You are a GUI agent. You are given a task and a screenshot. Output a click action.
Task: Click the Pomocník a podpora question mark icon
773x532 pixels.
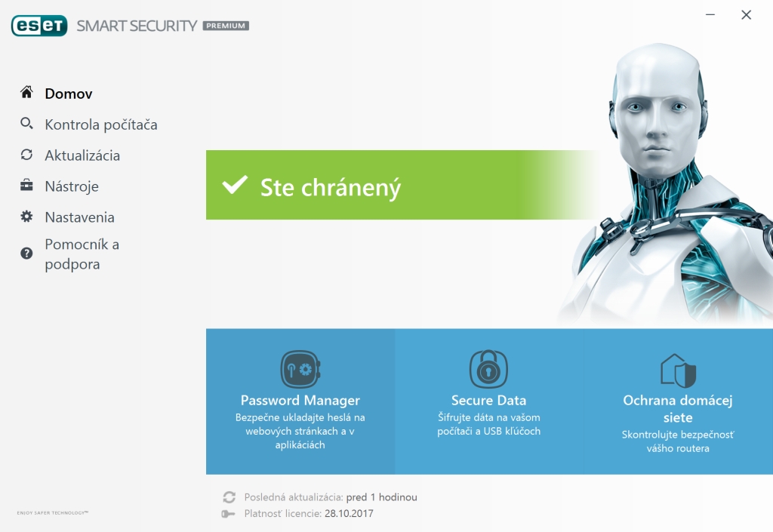click(x=26, y=254)
